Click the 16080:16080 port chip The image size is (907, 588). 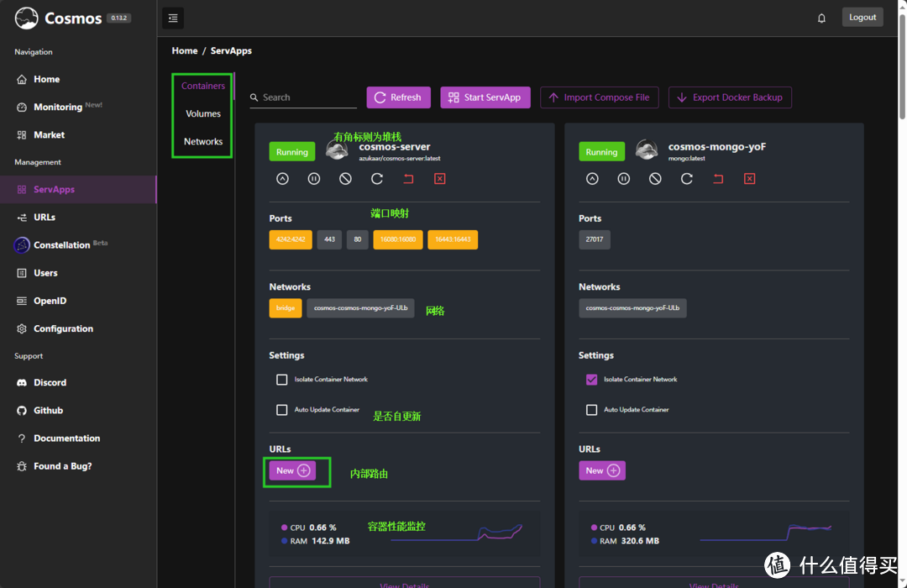click(398, 239)
